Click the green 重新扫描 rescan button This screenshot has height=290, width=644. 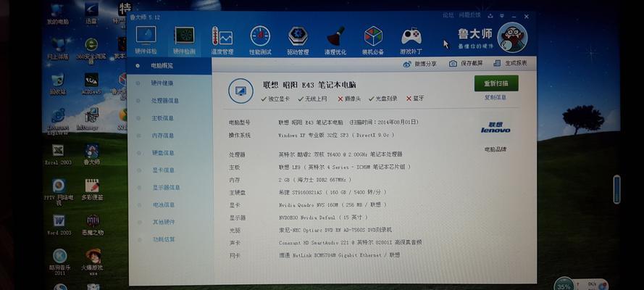tap(496, 83)
